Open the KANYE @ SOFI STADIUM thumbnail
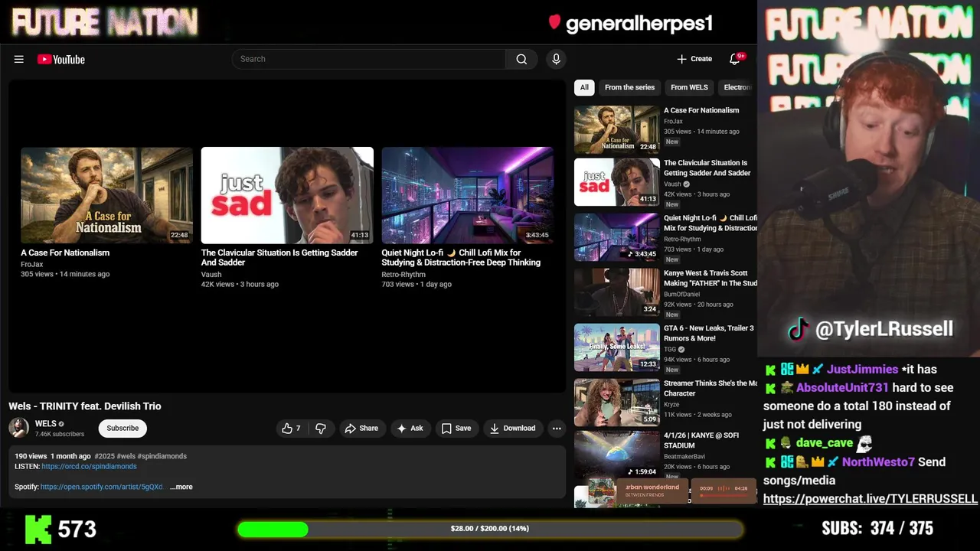980x551 pixels. tap(616, 455)
